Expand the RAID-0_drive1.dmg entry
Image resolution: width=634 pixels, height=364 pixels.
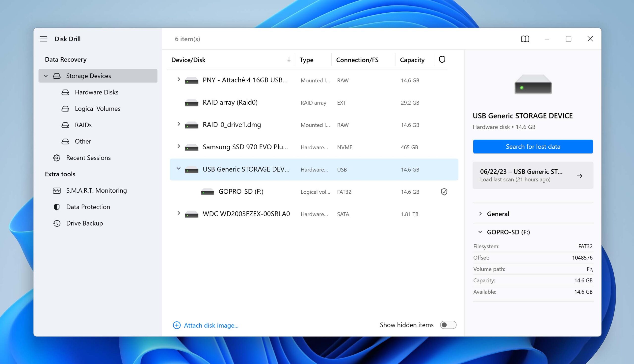178,124
